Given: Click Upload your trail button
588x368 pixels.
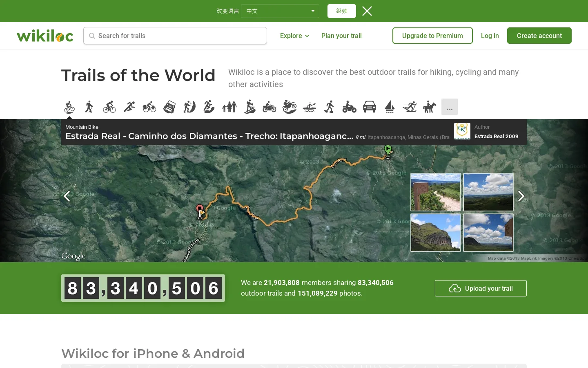Looking at the screenshot, I should tap(481, 288).
